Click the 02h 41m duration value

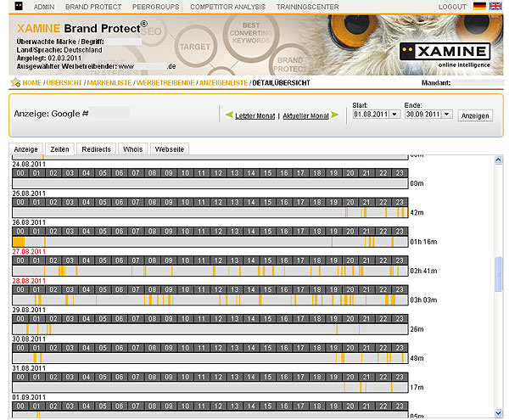pos(423,271)
